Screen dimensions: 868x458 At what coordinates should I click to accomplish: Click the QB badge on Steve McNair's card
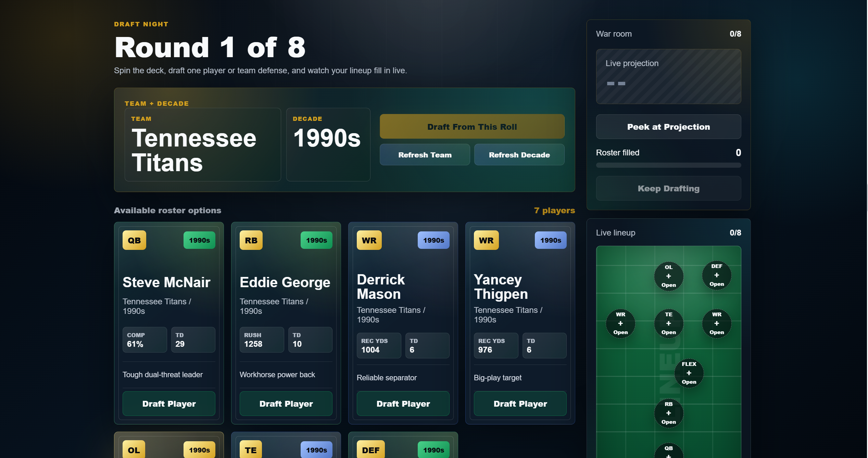[134, 240]
